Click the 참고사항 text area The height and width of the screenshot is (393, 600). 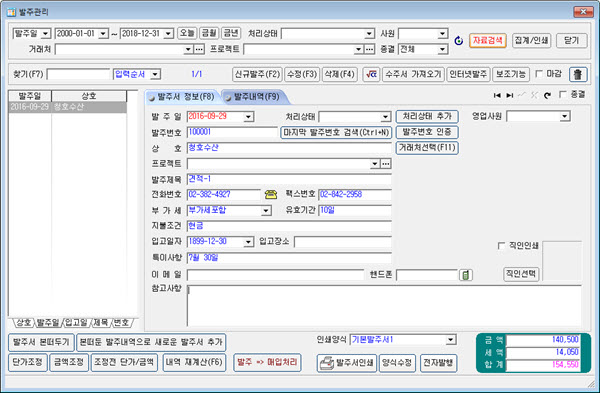coord(384,306)
